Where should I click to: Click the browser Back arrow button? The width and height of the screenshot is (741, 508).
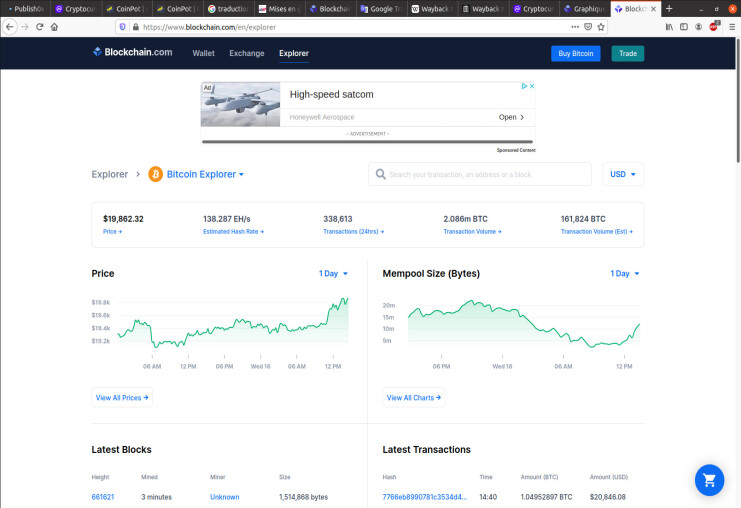[x=10, y=27]
